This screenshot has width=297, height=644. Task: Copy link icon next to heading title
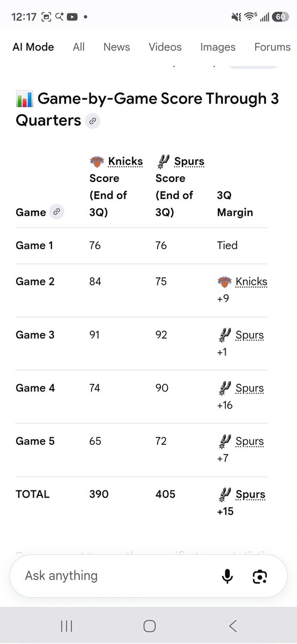[93, 121]
